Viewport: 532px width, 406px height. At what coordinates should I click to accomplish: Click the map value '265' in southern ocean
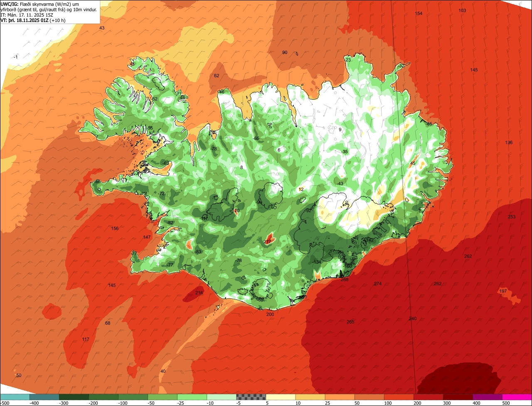point(350,322)
